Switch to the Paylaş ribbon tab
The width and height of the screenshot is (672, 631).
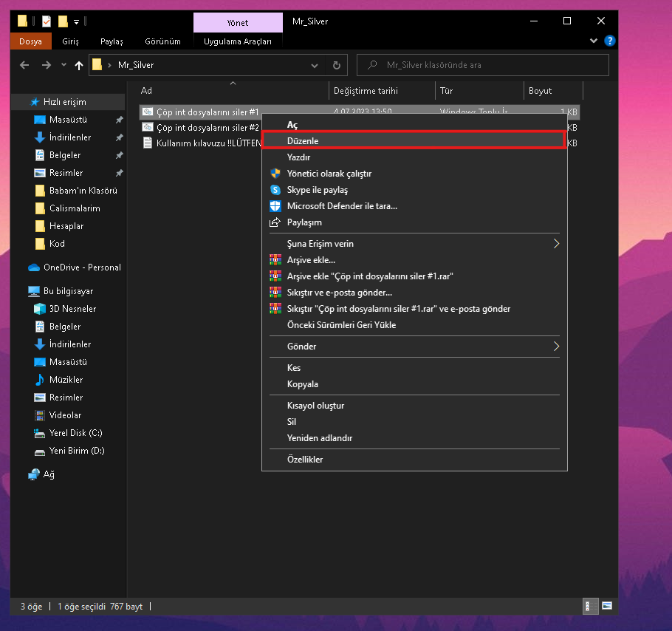(112, 41)
